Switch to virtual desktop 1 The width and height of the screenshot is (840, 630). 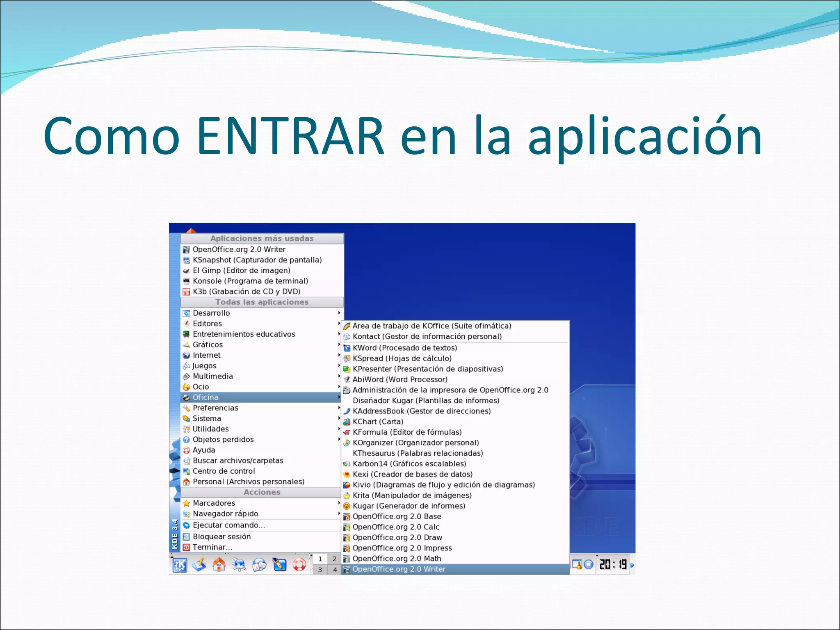pos(320,559)
